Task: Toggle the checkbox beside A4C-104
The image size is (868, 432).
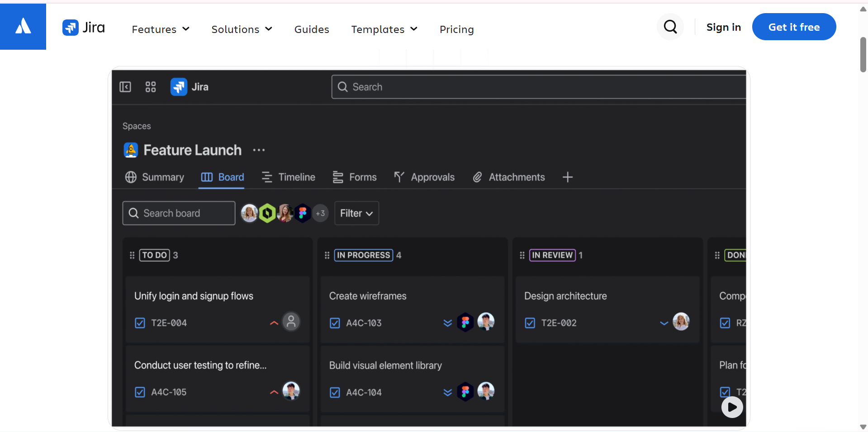Action: tap(335, 393)
